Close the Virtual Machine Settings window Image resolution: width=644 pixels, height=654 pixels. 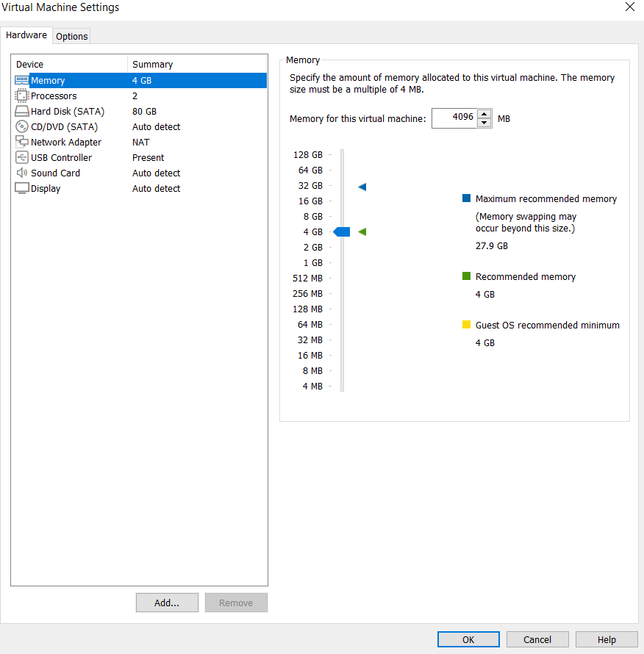[x=630, y=7]
